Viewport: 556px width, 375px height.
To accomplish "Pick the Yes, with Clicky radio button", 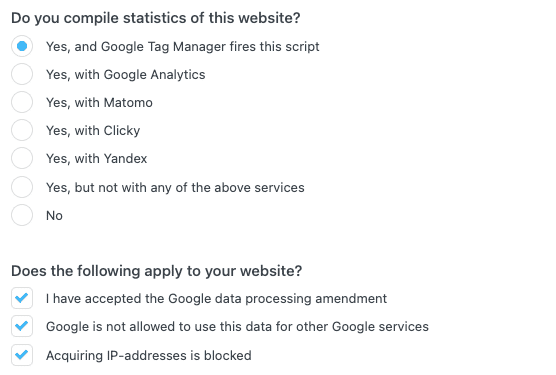I will pyautogui.click(x=22, y=130).
